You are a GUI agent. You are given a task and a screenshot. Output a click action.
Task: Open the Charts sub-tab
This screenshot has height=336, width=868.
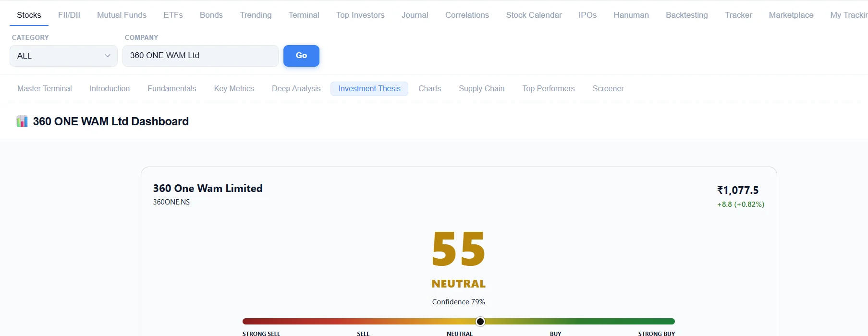pos(429,89)
